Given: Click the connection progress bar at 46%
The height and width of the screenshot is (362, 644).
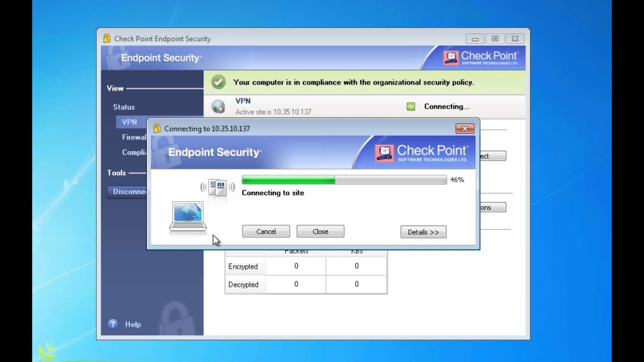Looking at the screenshot, I should point(344,179).
